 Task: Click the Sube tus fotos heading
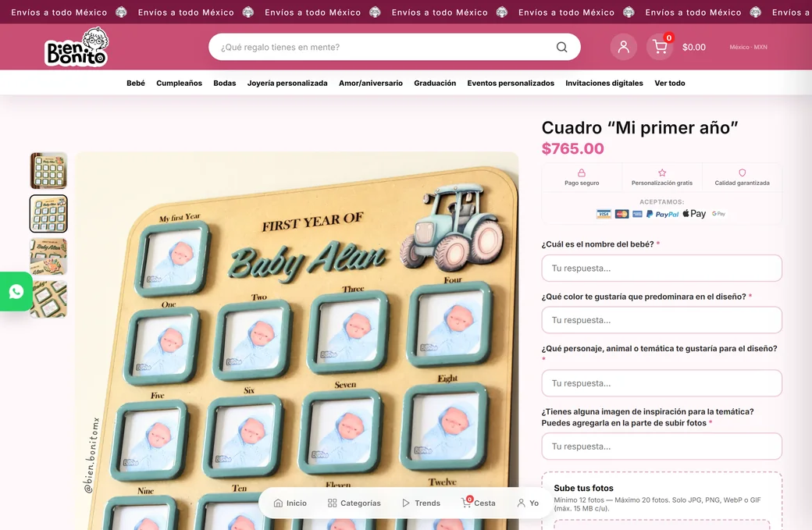[x=584, y=488]
